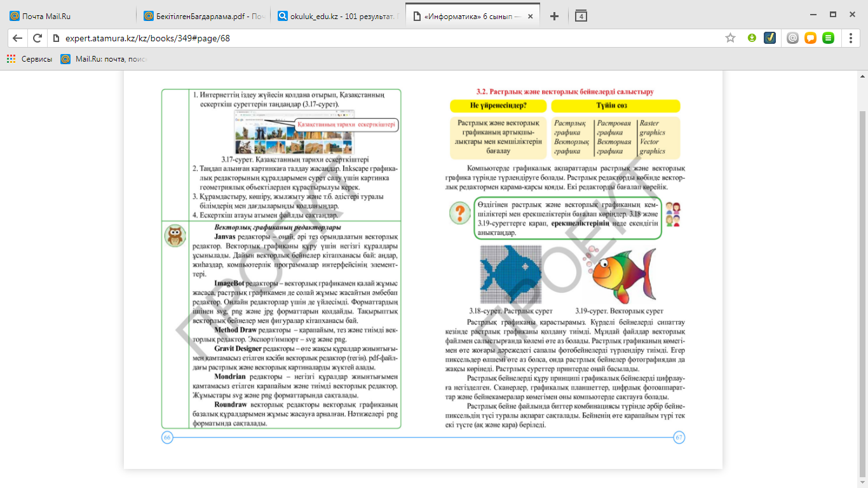This screenshot has height=488, width=868.
Task: Click the 'Векторлық графиканың редакторлары' heading
Action: click(x=278, y=227)
